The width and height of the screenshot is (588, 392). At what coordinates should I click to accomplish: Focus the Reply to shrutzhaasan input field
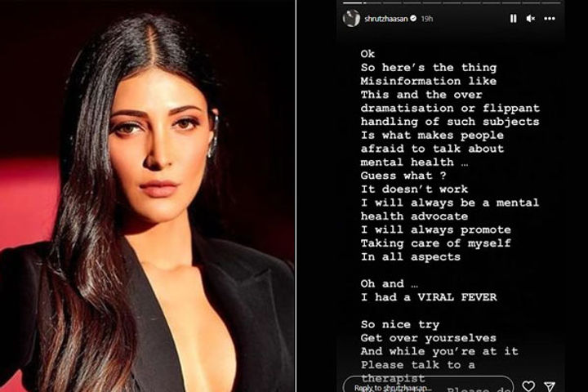point(428,385)
